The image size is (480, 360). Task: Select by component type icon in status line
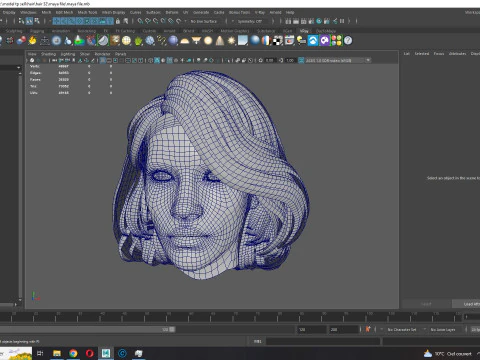pyautogui.click(x=37, y=21)
